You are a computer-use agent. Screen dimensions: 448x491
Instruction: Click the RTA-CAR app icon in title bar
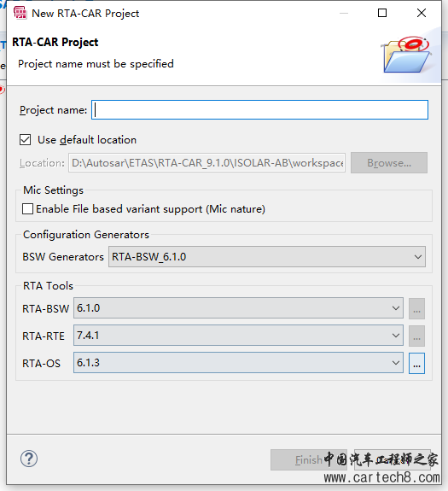point(20,13)
